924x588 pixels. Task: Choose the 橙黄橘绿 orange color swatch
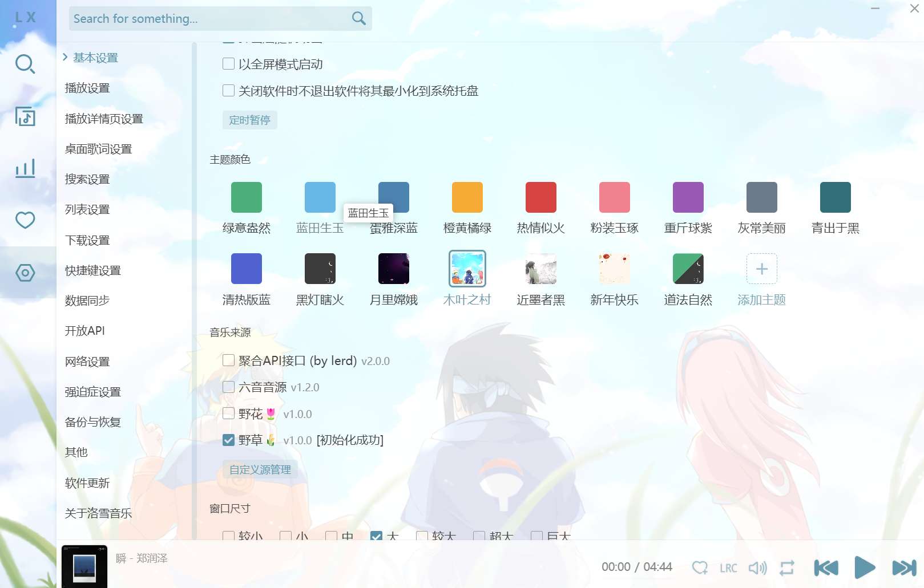[467, 197]
